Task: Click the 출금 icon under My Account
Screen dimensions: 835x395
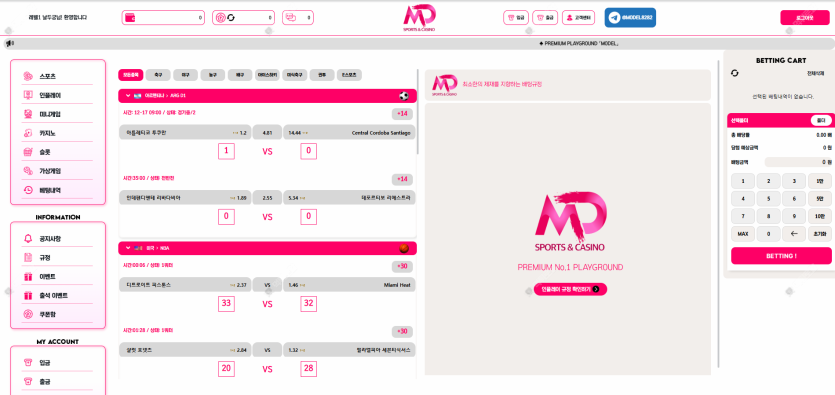Action: [28, 382]
